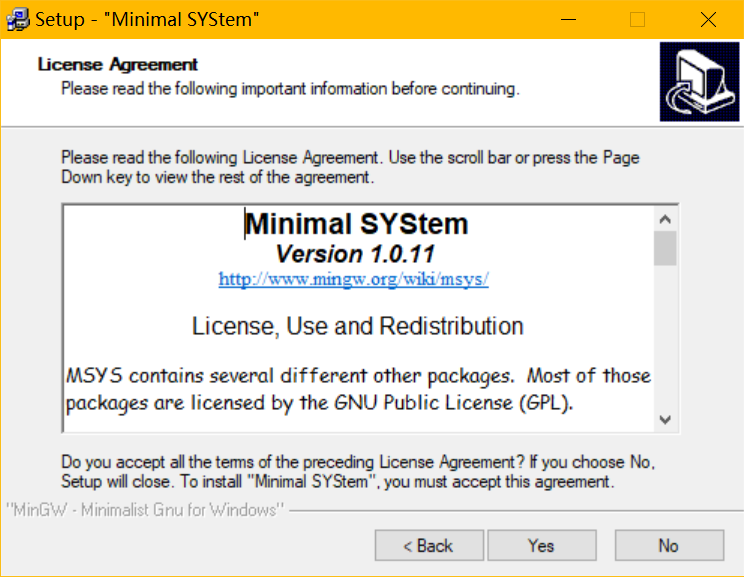Viewport: 744px width, 577px height.
Task: Click the Setup window title text
Action: pos(147,19)
